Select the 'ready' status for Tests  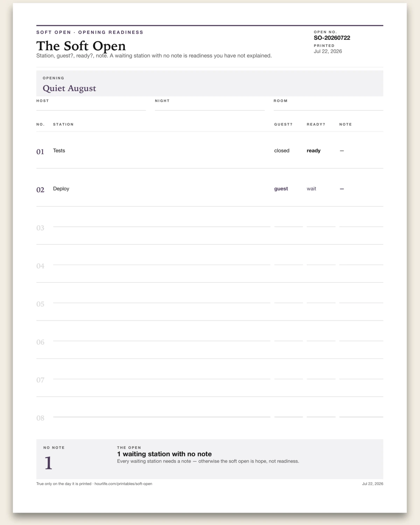click(314, 150)
